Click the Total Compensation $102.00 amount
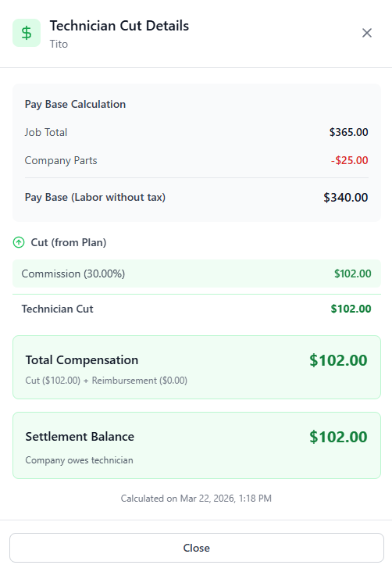The width and height of the screenshot is (392, 572). [x=338, y=360]
